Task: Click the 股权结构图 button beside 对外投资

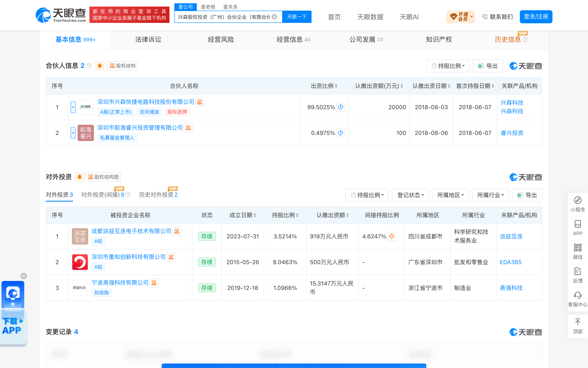Action: (x=103, y=177)
